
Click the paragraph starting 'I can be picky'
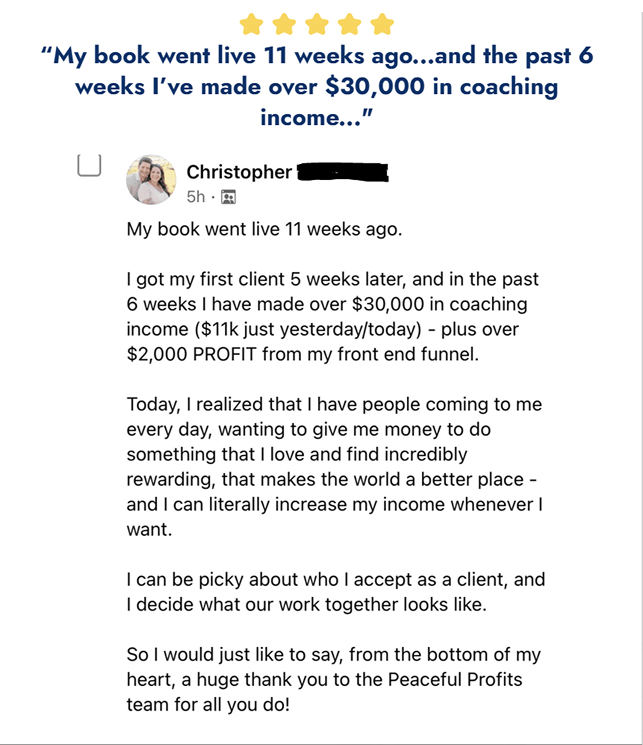point(336,592)
